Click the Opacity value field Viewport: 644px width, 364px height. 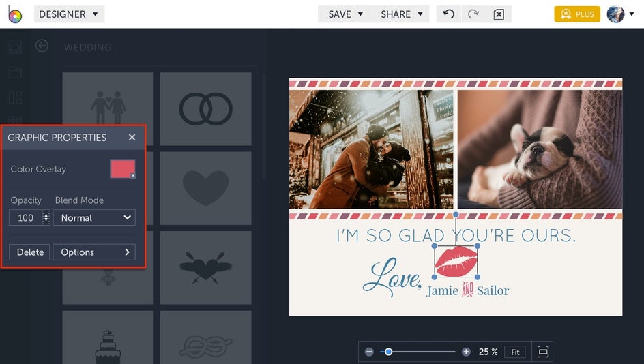click(25, 218)
